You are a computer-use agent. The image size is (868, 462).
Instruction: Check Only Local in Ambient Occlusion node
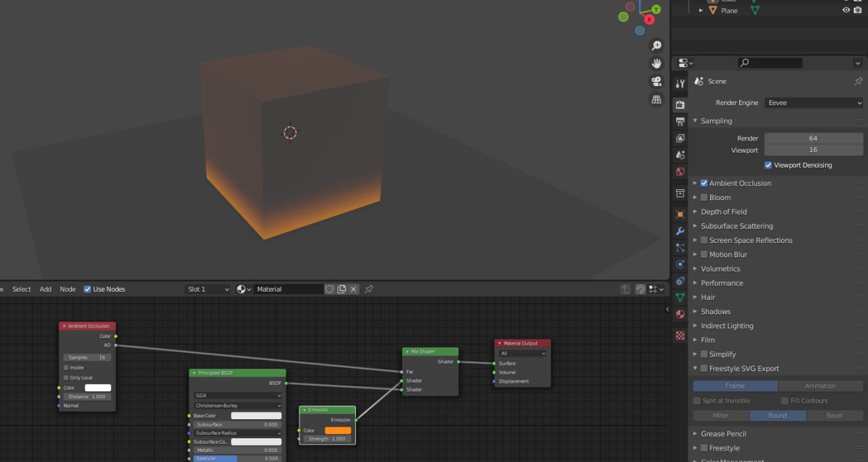pyautogui.click(x=66, y=377)
